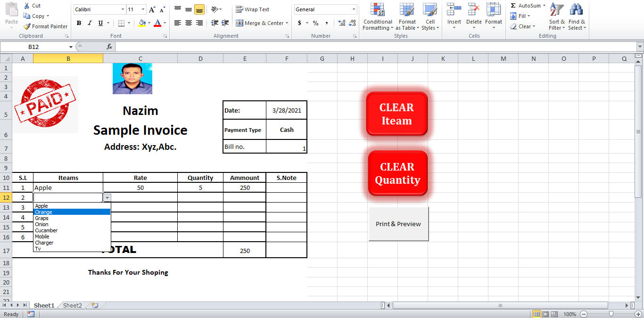Switch to Sheet2 tab
This screenshot has width=644, height=318.
point(72,305)
